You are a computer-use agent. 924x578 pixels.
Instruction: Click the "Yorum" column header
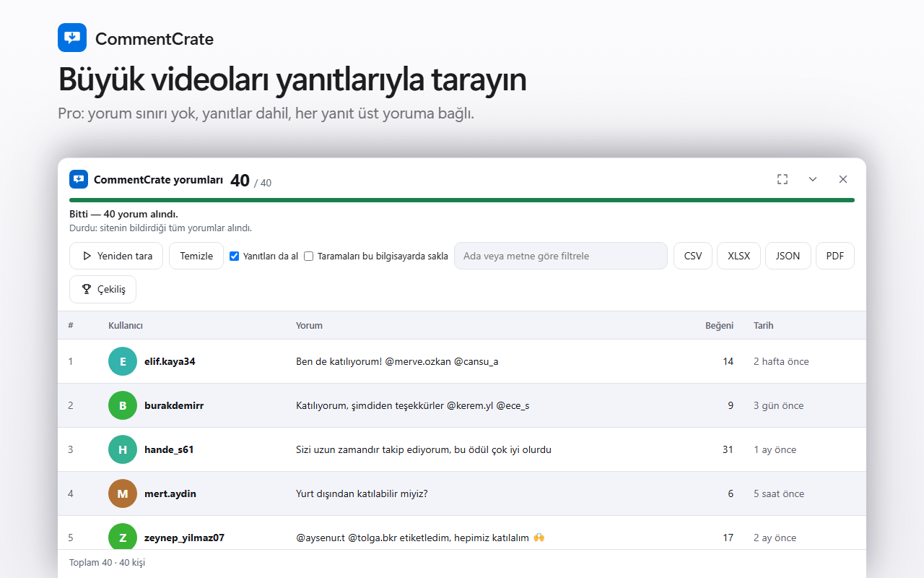point(309,325)
